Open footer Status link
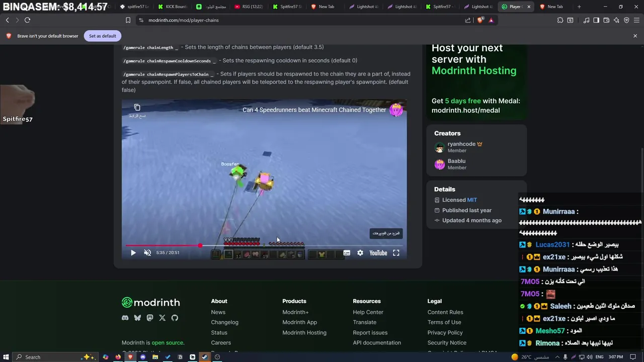 [219, 333]
